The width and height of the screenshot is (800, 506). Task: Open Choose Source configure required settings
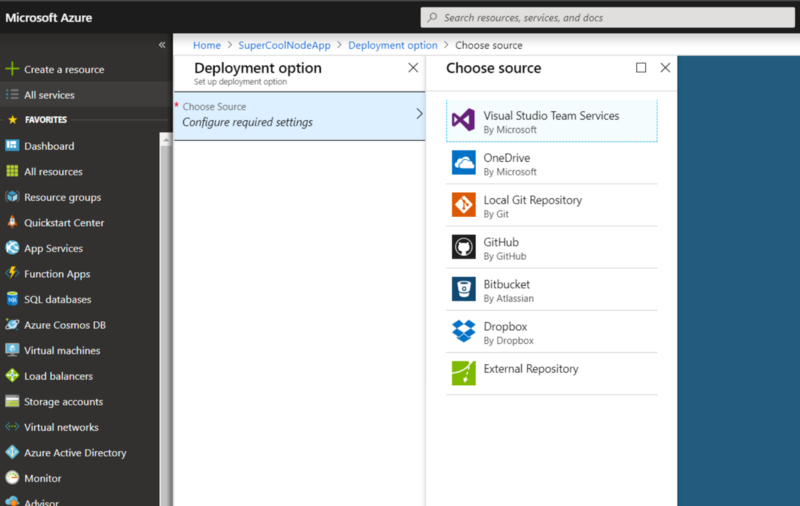[299, 116]
